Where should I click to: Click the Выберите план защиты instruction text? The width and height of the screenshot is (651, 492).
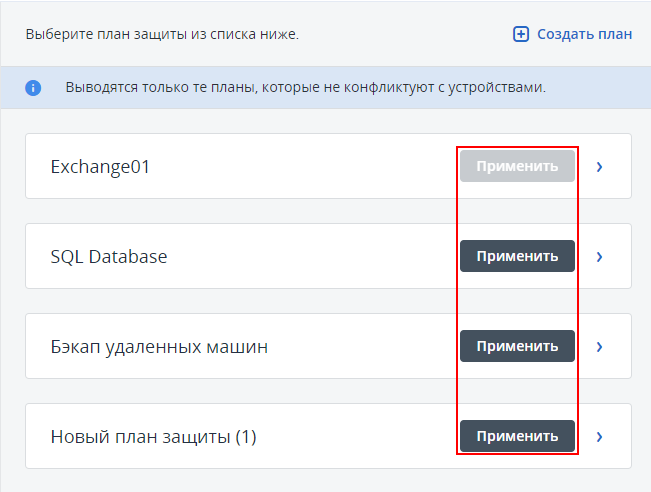tap(162, 34)
